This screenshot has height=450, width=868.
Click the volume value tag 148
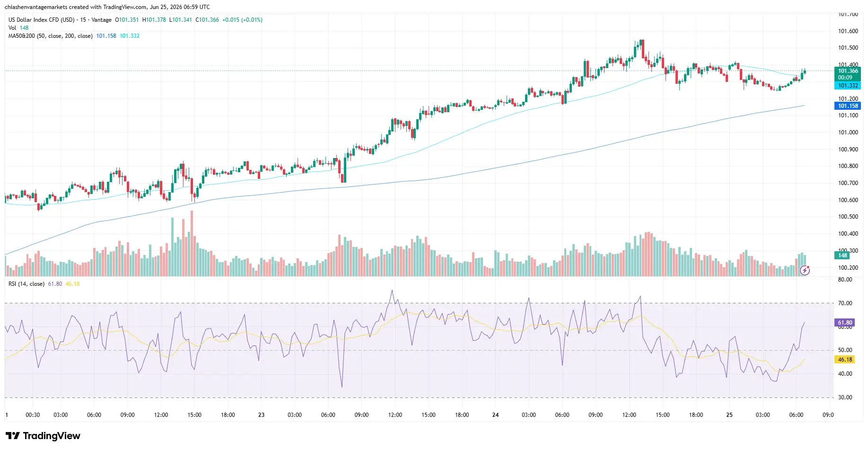[842, 256]
